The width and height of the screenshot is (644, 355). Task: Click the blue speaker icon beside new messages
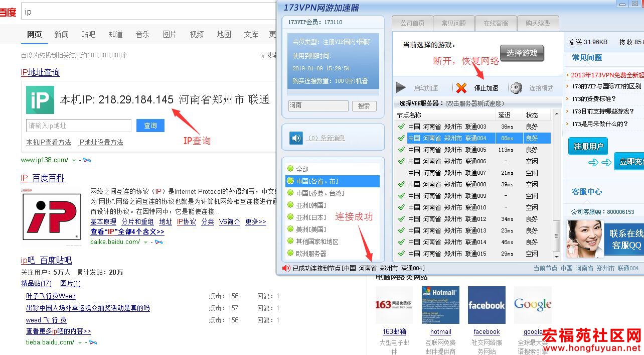point(296,138)
